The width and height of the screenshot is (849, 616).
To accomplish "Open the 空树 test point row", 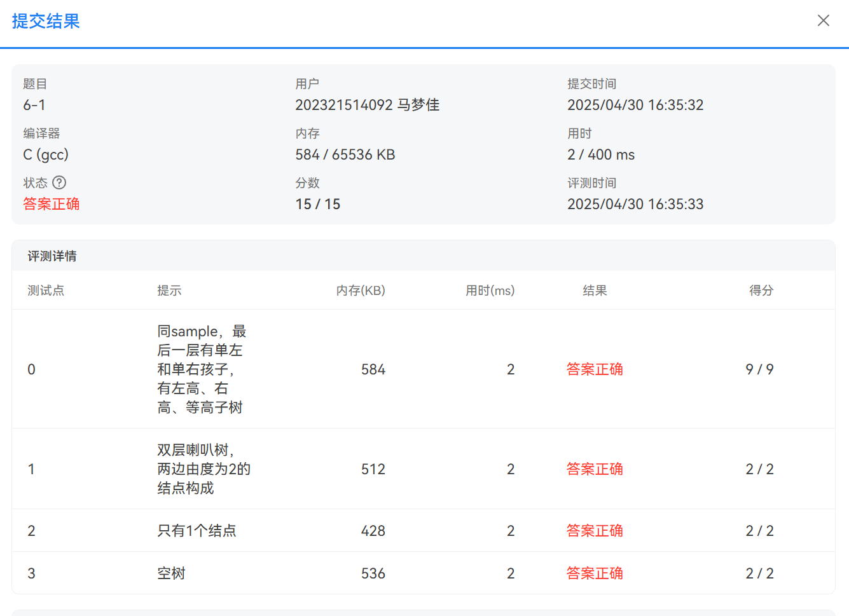I will [x=170, y=573].
